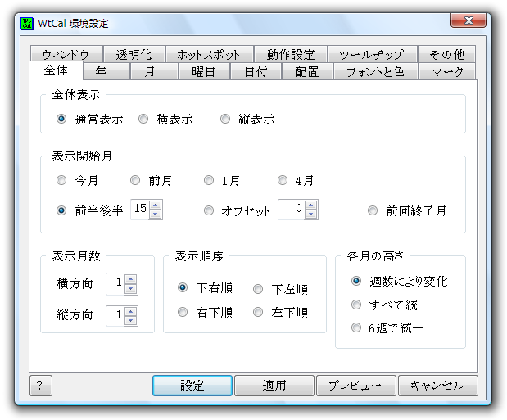Image resolution: width=507 pixels, height=420 pixels.
Task: Select the ツールチップ tab
Action: (x=372, y=54)
